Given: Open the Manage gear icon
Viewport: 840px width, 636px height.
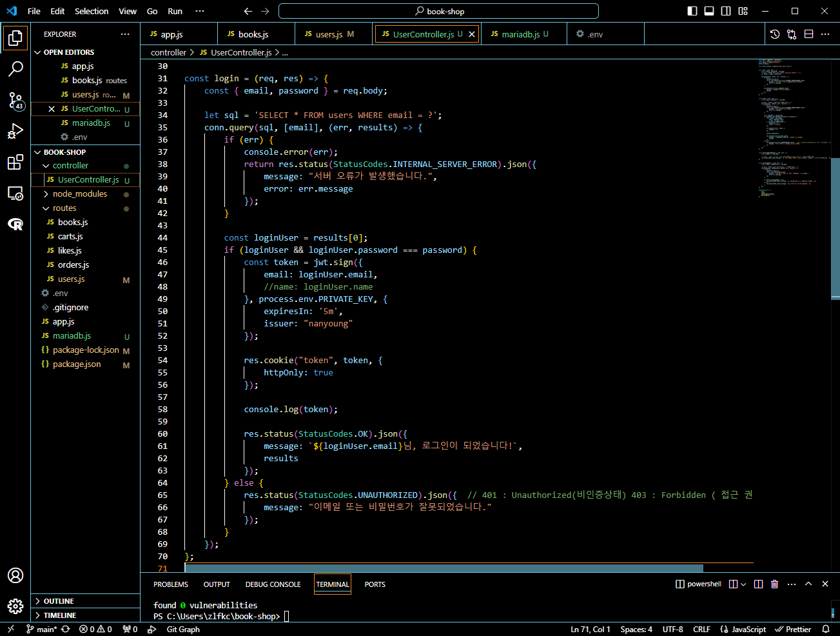Looking at the screenshot, I should 15,606.
